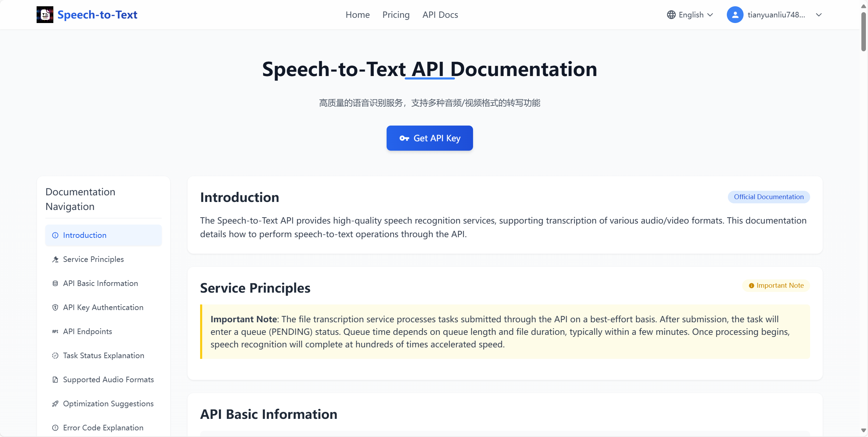Click the rocket icon beside Optimization Suggestions
Image resolution: width=868 pixels, height=437 pixels.
tap(55, 404)
